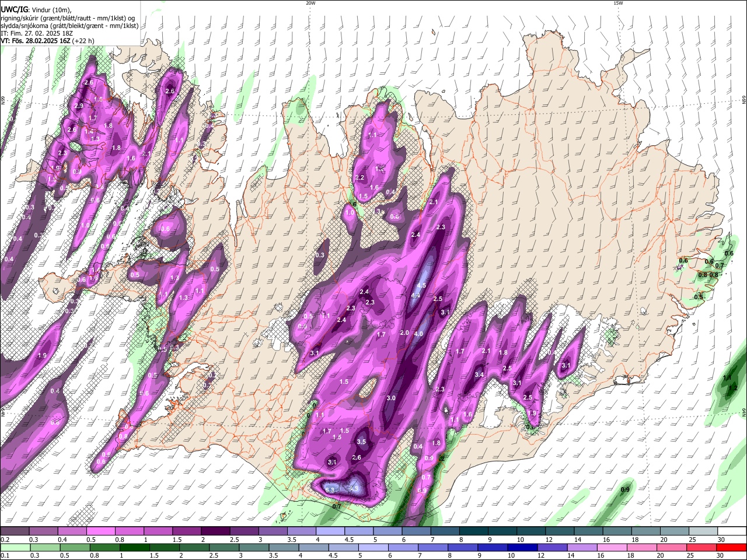Pick the crimson 25 swatch in the bottom legend row
This screenshot has height=560, width=747.
click(702, 547)
